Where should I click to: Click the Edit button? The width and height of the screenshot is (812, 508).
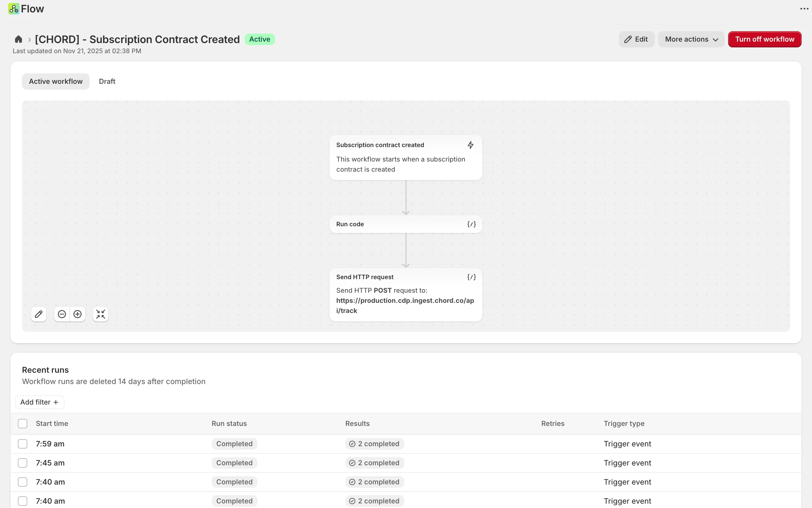click(636, 39)
